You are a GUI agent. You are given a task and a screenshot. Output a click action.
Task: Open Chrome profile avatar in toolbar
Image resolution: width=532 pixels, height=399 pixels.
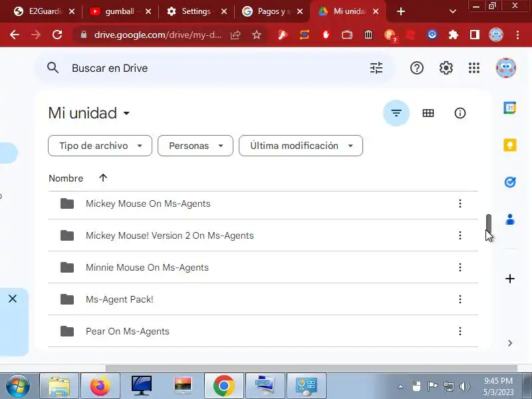495,35
